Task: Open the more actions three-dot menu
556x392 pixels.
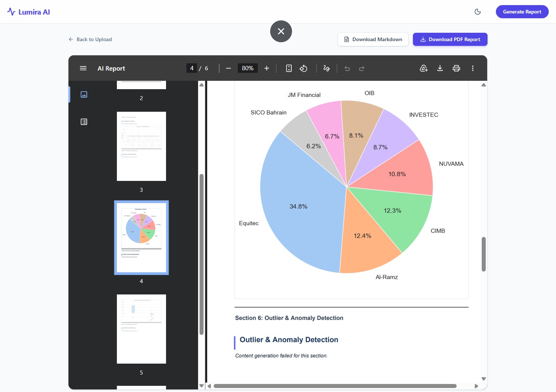Action: pos(473,68)
